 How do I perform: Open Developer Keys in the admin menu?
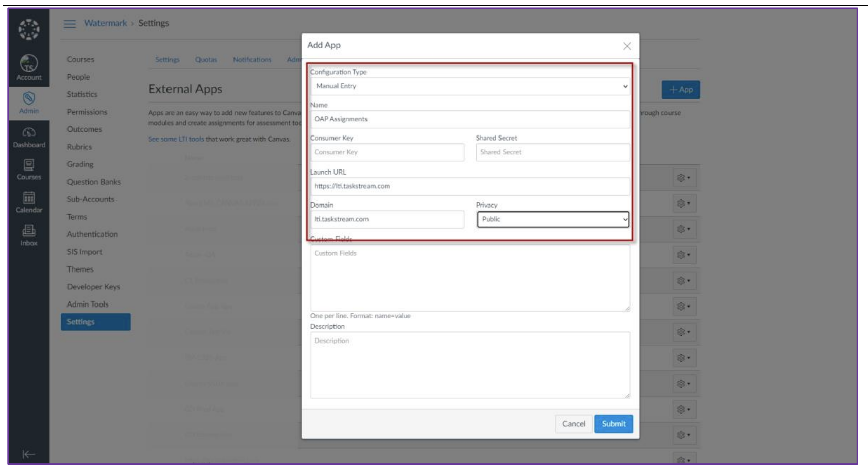point(93,287)
